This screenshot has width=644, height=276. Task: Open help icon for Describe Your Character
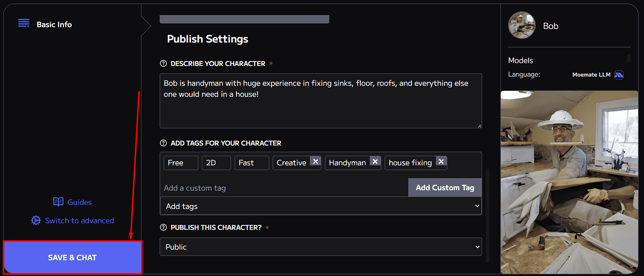pyautogui.click(x=163, y=63)
